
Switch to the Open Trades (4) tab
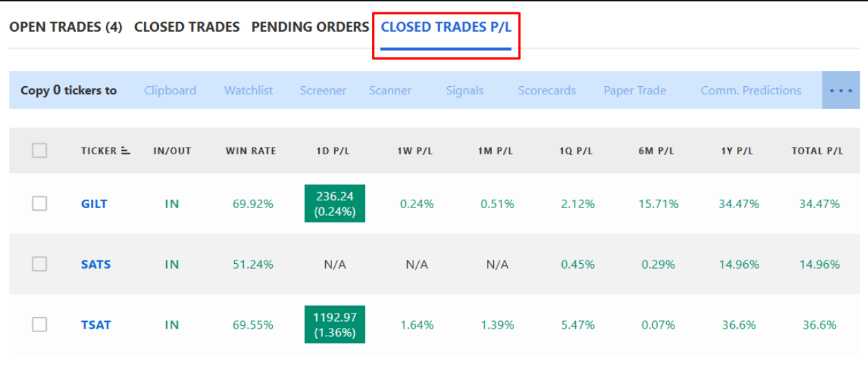(x=66, y=27)
